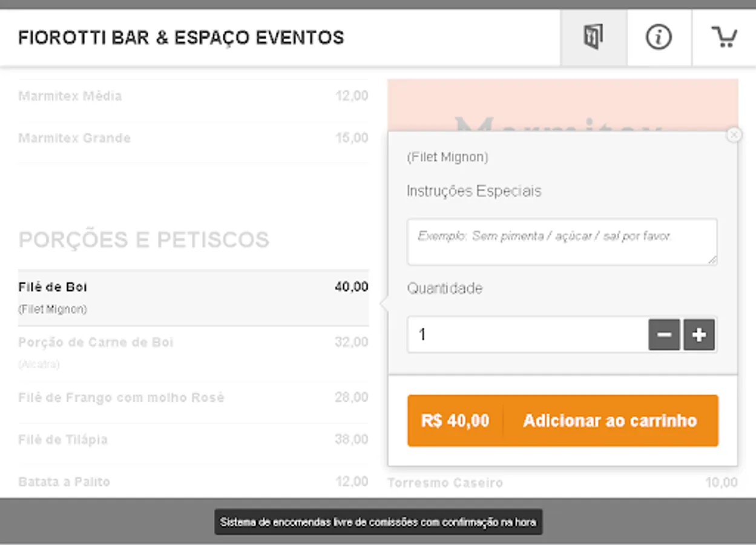This screenshot has height=545, width=756.
Task: Open the menu icon in header
Action: (x=594, y=38)
